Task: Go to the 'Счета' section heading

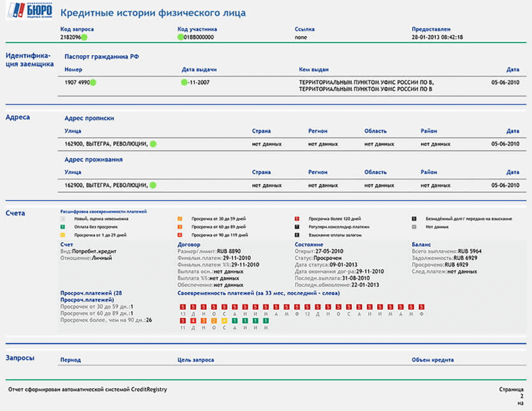Action: 16,213
